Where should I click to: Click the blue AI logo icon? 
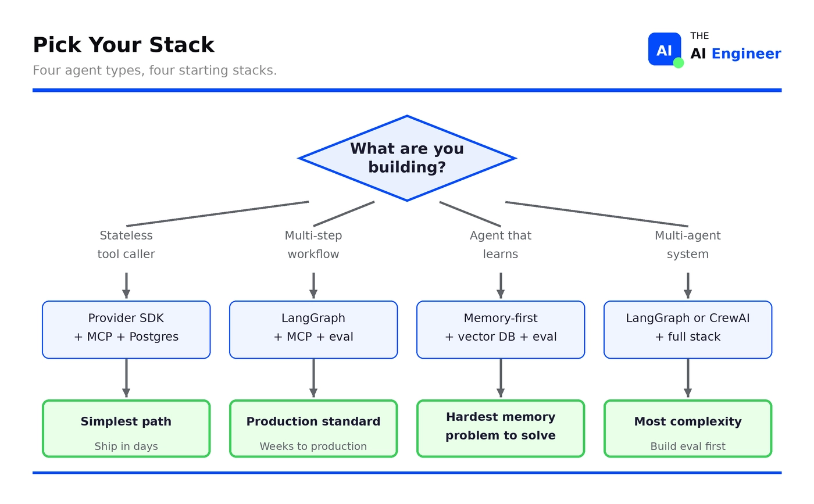coord(665,49)
